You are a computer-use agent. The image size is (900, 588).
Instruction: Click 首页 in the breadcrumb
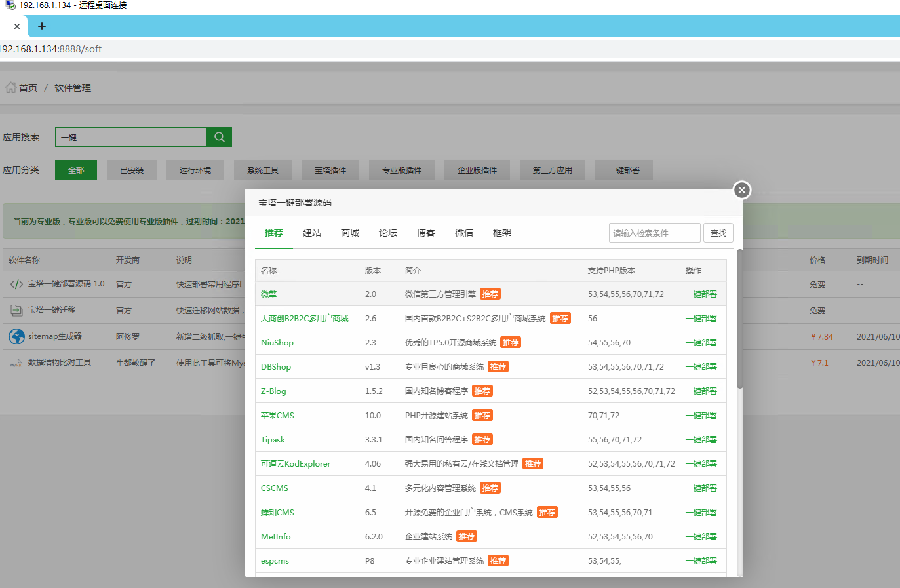click(28, 88)
